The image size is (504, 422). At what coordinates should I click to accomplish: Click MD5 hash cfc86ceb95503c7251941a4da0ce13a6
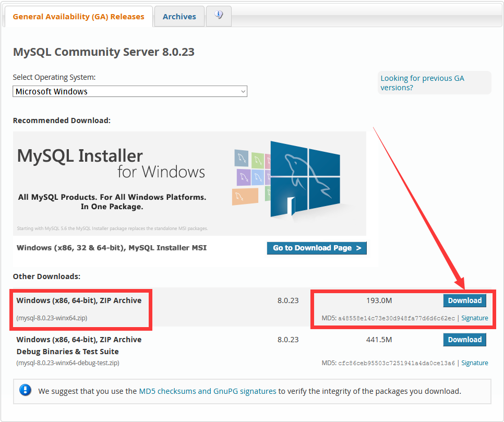(397, 363)
